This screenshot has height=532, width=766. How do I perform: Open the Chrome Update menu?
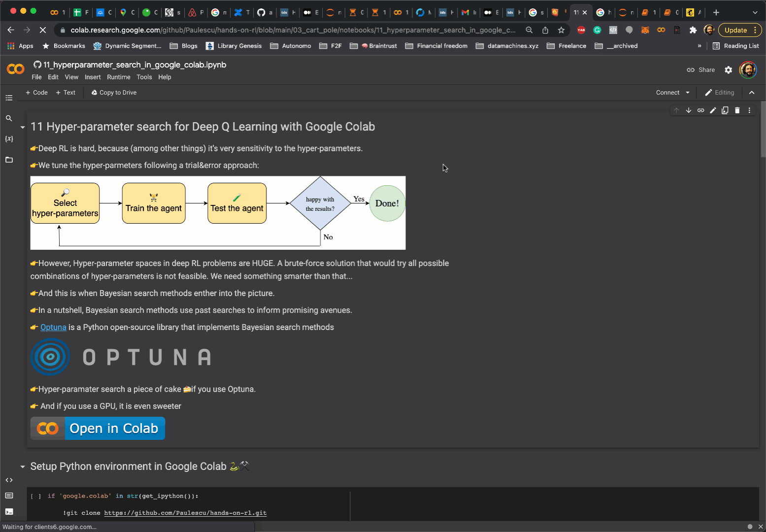740,30
